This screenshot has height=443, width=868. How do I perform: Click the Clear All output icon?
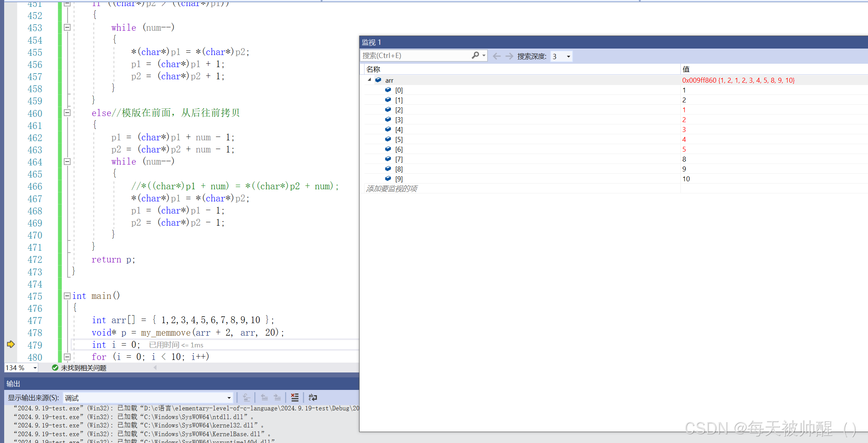pyautogui.click(x=295, y=397)
